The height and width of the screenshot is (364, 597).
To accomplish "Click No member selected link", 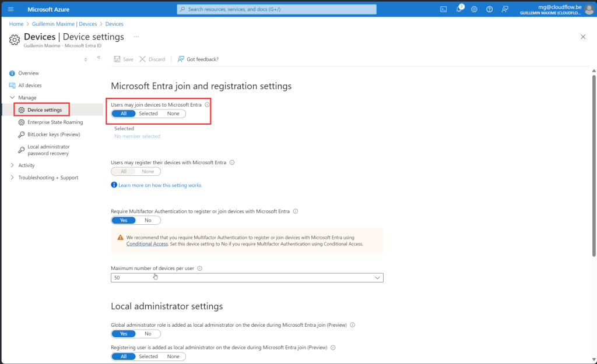I will 137,136.
